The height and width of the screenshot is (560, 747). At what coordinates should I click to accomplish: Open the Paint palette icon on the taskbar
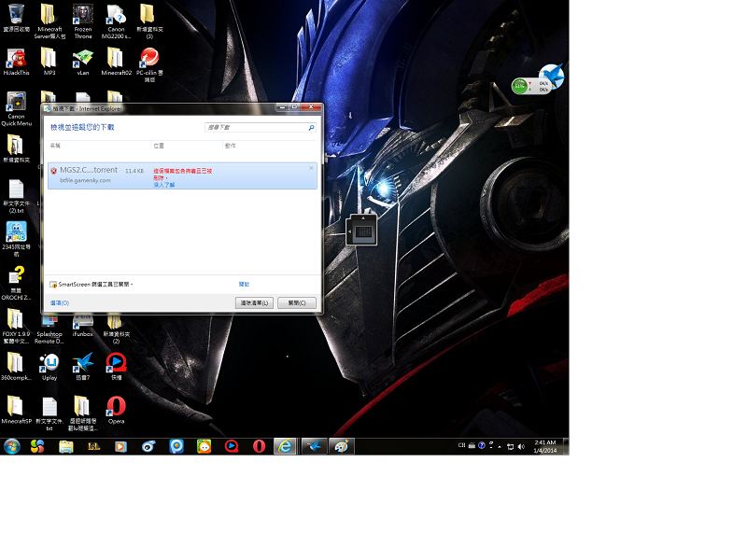pos(341,447)
